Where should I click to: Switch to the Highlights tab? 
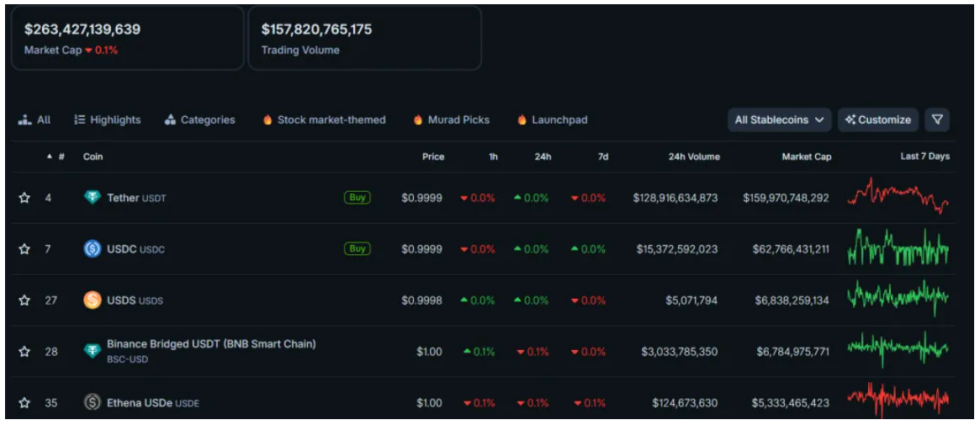pos(107,120)
